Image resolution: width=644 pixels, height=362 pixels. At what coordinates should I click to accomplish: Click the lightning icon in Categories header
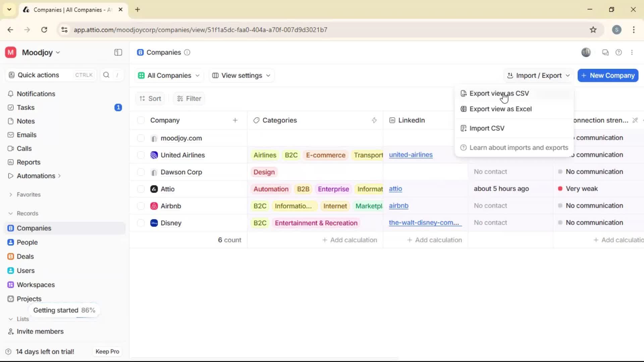tap(374, 120)
